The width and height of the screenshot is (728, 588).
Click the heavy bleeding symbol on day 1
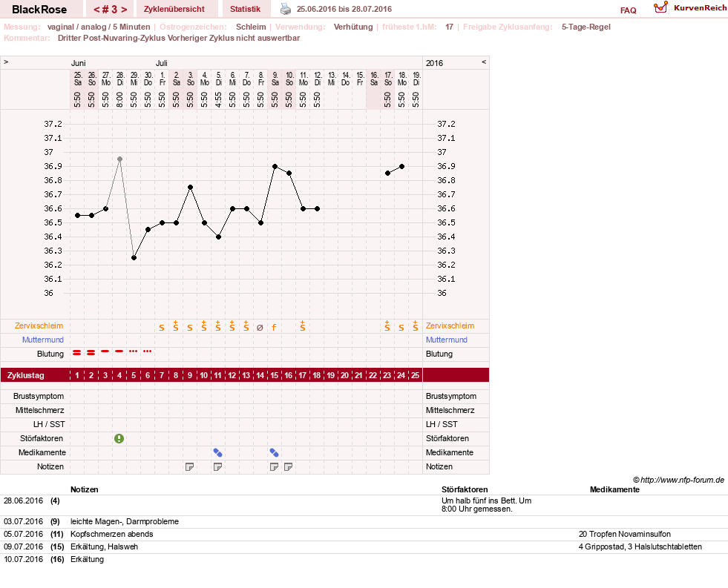(x=77, y=353)
